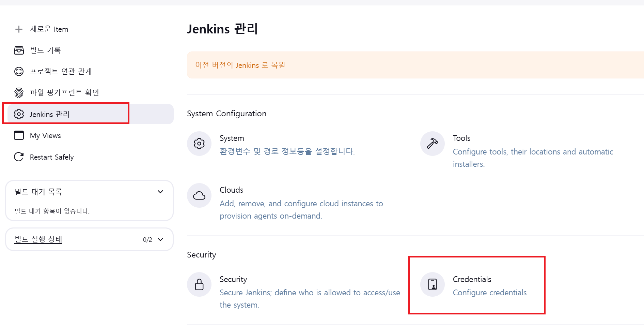Click the 이전 버전의 Jenkins 로 복원 link
Image resolution: width=644 pixels, height=325 pixels.
click(240, 65)
